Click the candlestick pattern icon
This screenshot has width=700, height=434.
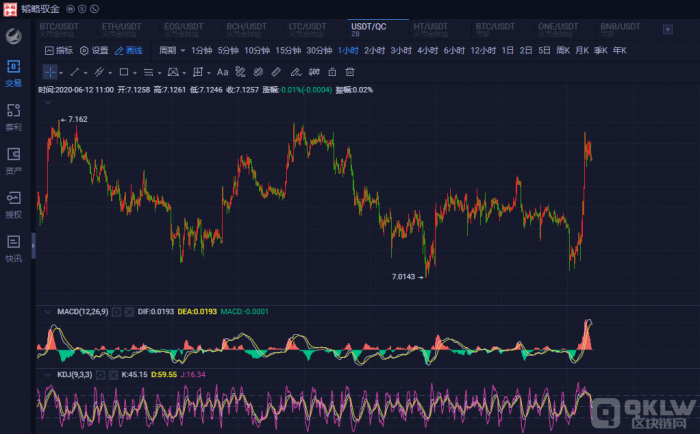(x=314, y=72)
